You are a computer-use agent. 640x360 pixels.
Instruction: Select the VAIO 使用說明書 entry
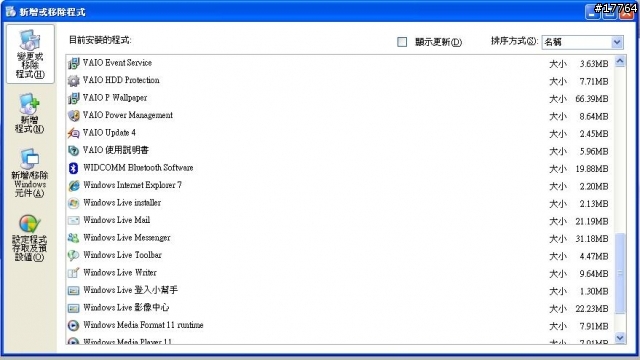pos(340,151)
